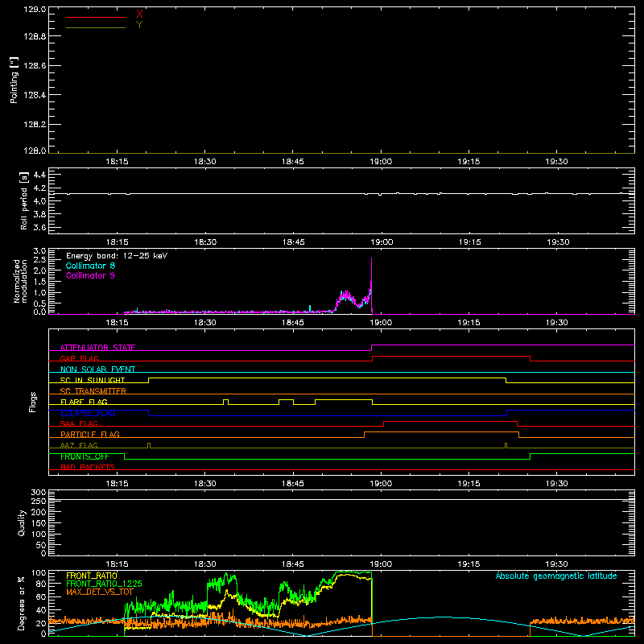The width and height of the screenshot is (644, 644).
Task: Click the 2.5 tick on Normalized modulation axis
Action: 39,260
